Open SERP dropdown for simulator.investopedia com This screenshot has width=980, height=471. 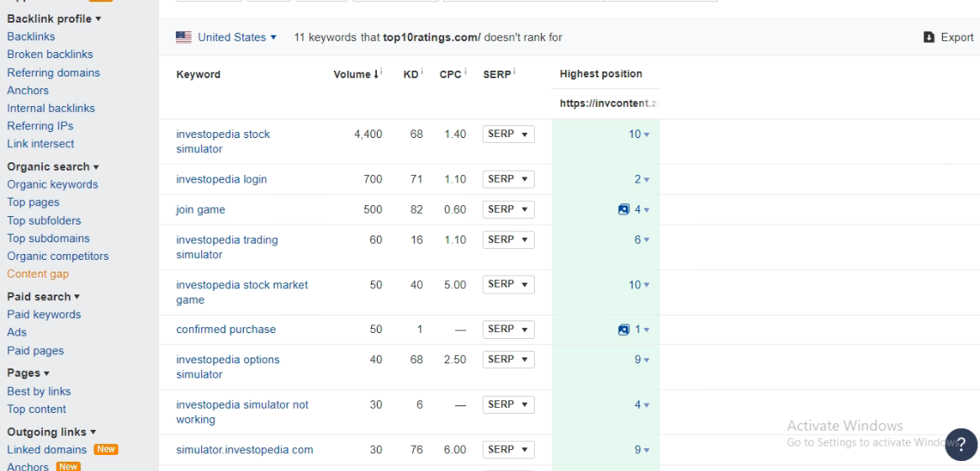(508, 449)
